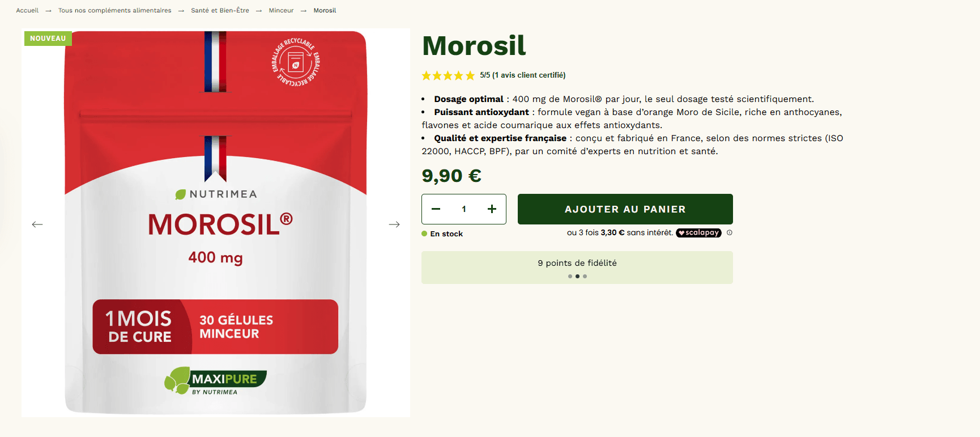Select the third fidelity carousel dot
Image resolution: width=980 pixels, height=437 pixels.
click(x=585, y=276)
